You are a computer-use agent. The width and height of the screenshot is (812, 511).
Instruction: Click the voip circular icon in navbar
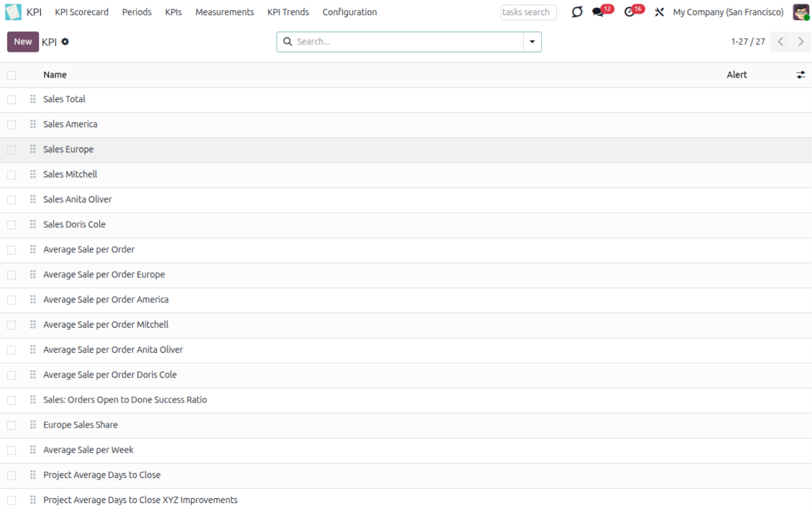tap(576, 12)
